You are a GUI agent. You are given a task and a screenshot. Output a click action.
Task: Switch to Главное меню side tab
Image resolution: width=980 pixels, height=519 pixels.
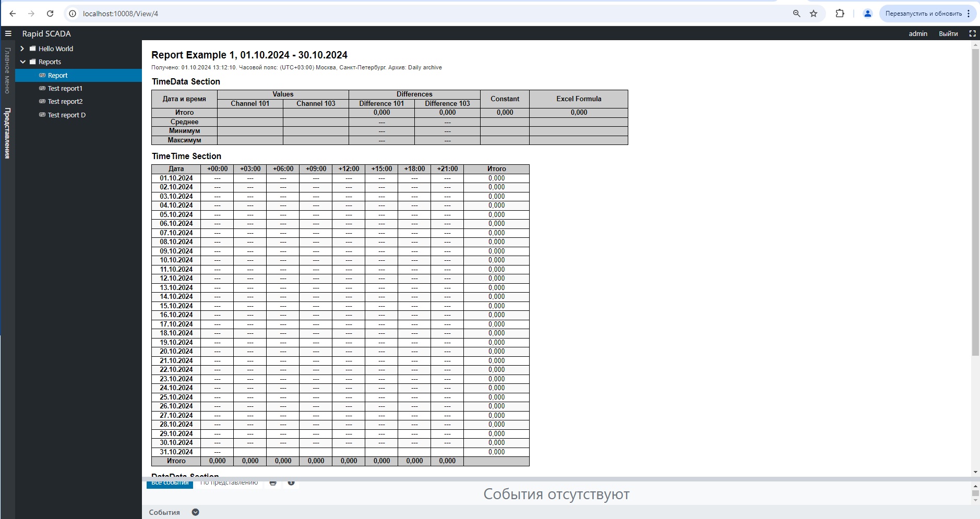(x=7, y=70)
